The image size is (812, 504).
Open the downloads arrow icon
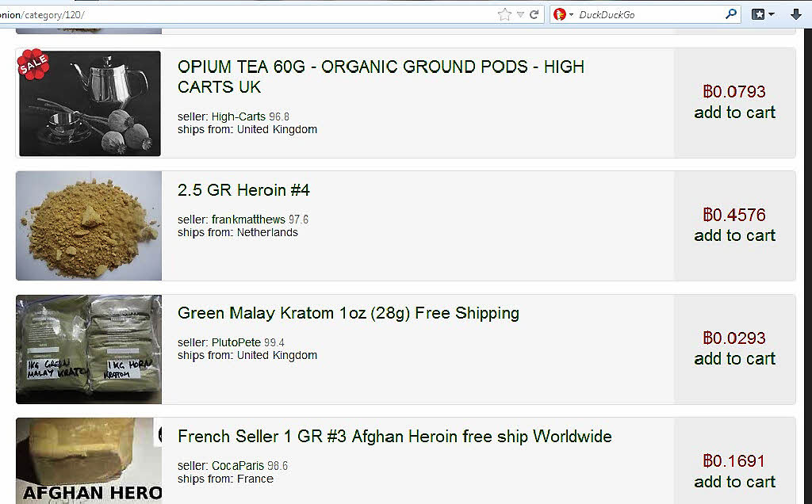coord(796,14)
